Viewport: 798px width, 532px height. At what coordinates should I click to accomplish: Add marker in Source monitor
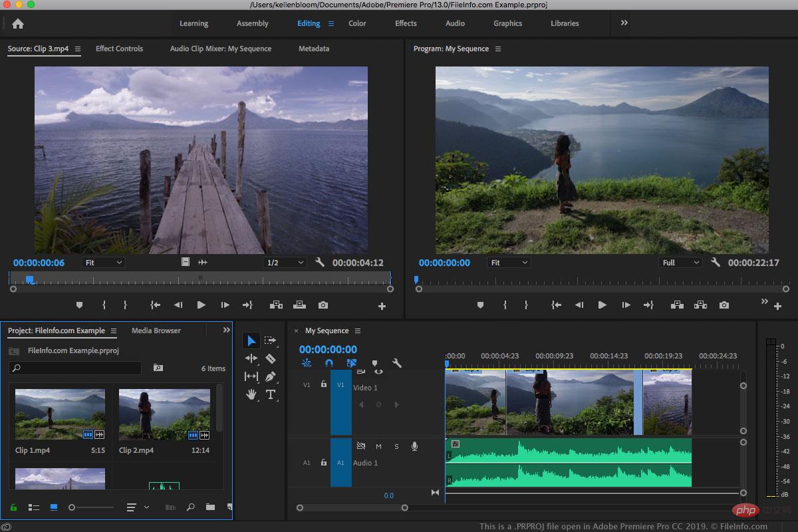click(x=80, y=305)
